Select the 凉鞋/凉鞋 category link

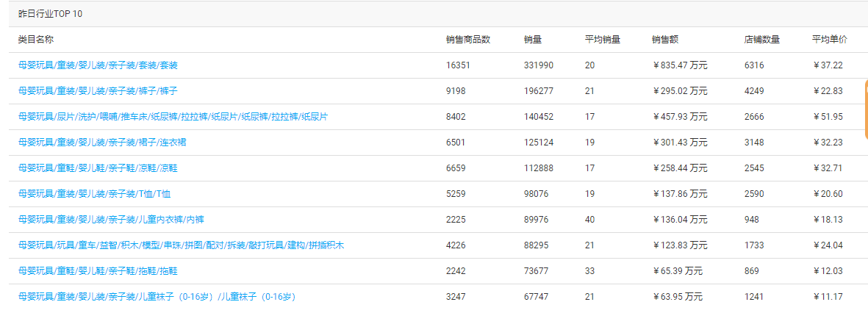tap(98, 168)
